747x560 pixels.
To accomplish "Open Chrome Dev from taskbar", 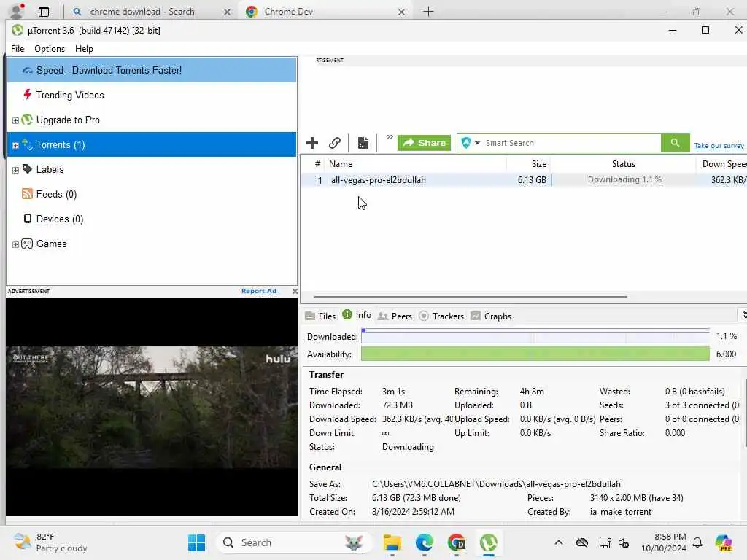I will coord(457,542).
